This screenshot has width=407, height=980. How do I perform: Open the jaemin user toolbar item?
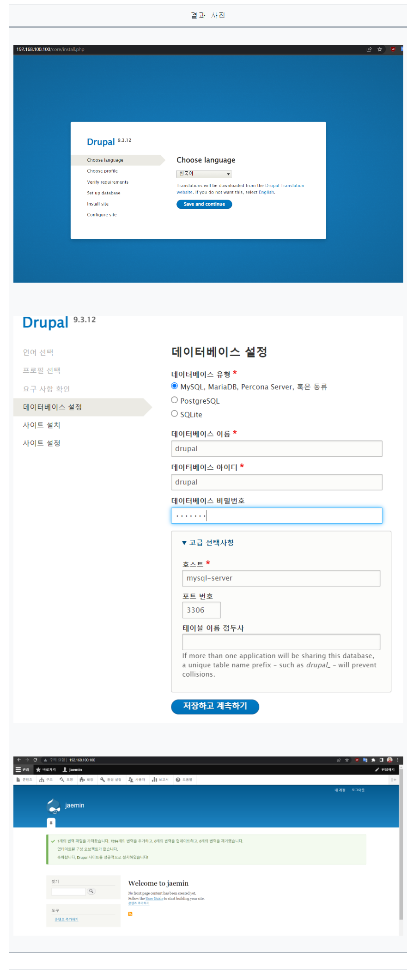coord(72,769)
